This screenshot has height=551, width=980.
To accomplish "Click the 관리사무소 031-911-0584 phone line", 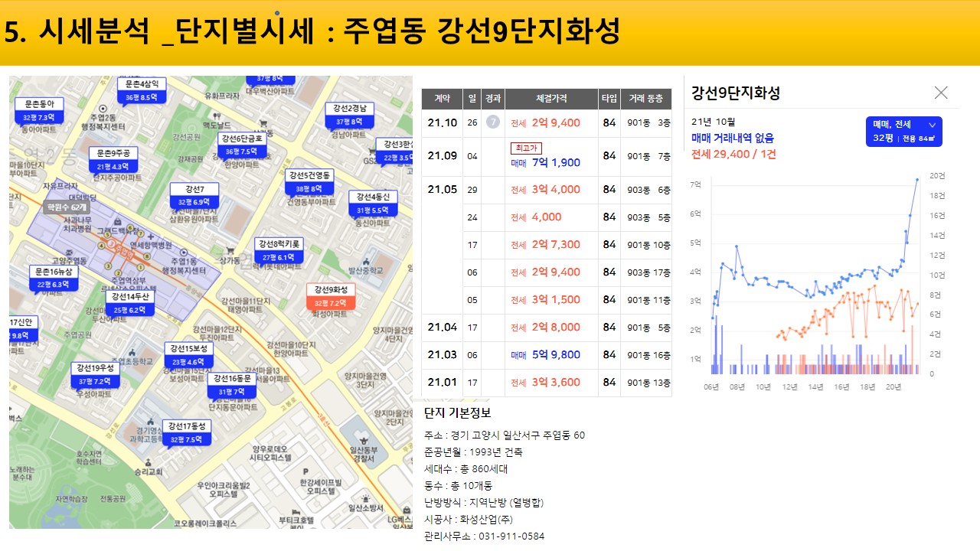I will (485, 536).
